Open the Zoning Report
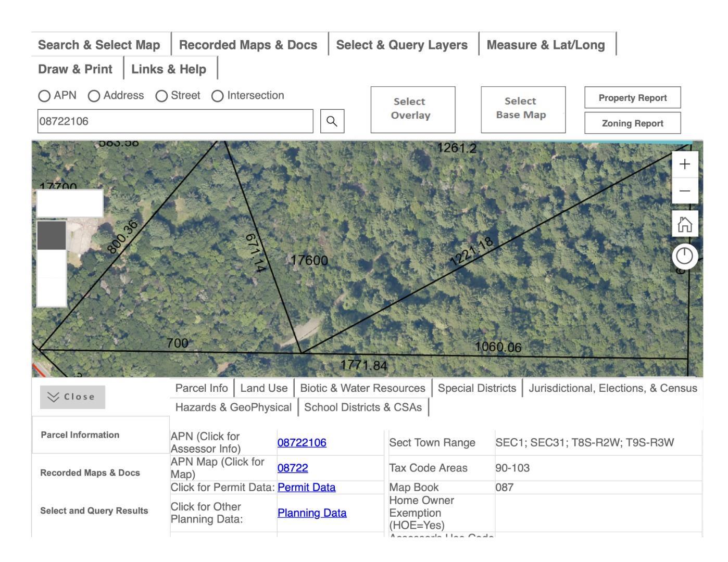Viewport: 728px width, 562px height. coord(632,123)
